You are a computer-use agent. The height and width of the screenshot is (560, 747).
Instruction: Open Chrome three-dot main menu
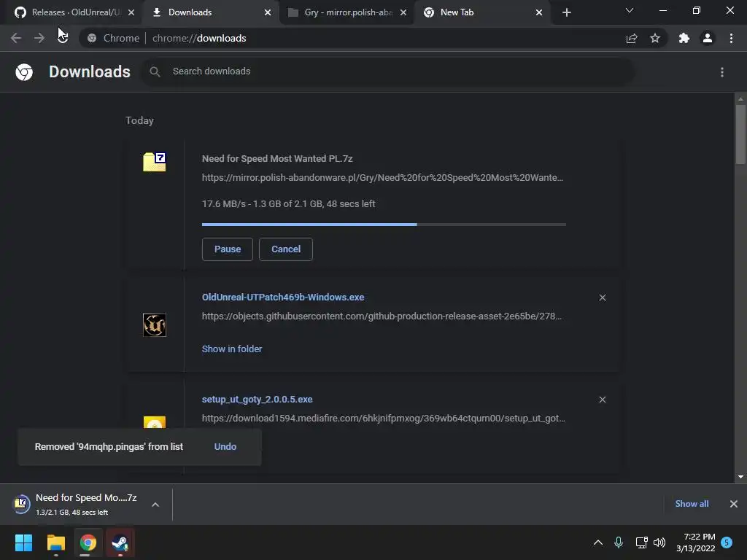[731, 38]
